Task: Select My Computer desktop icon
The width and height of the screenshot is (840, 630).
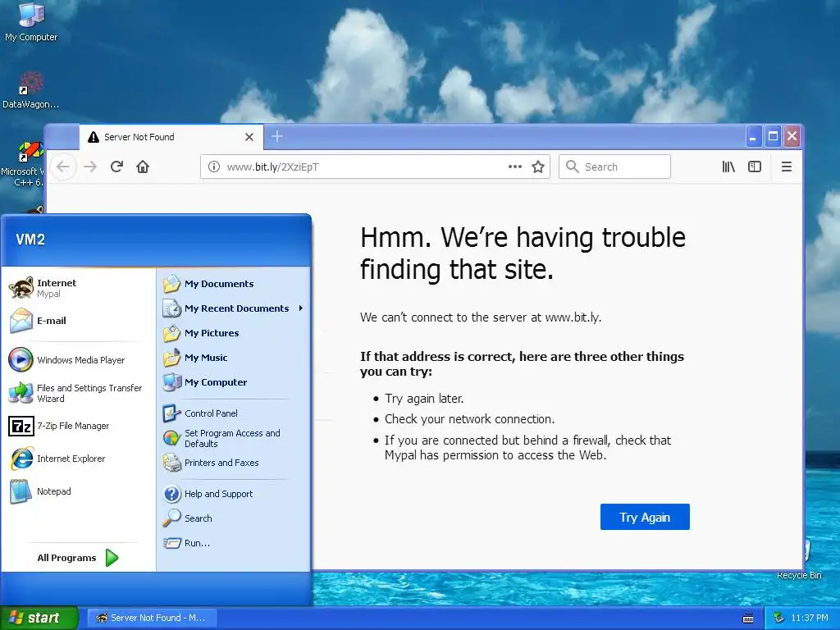Action: point(31,22)
